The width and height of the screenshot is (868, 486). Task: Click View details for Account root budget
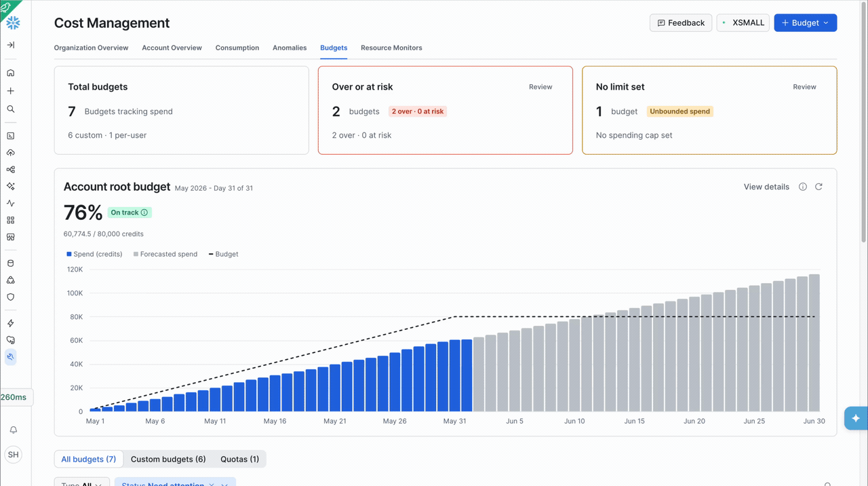click(x=766, y=187)
